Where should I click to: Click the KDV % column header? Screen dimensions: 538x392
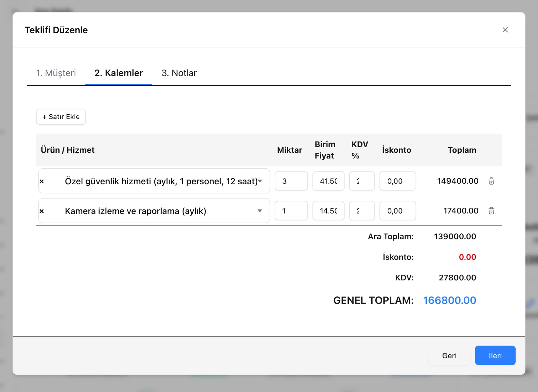point(360,150)
